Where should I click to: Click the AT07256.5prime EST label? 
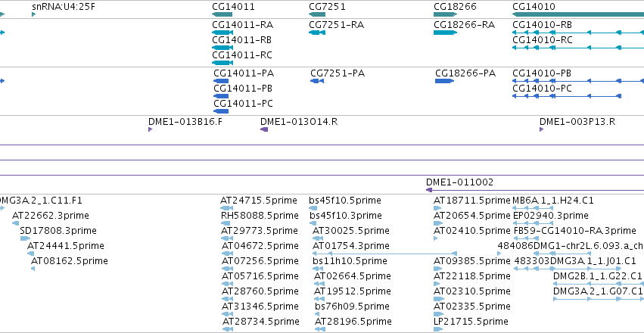(260, 261)
